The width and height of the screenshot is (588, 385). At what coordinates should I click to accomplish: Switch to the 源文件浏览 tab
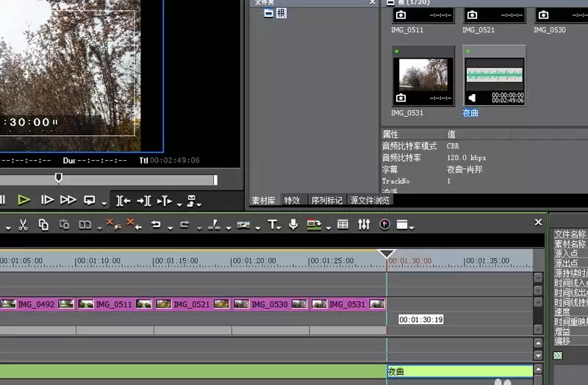point(370,201)
